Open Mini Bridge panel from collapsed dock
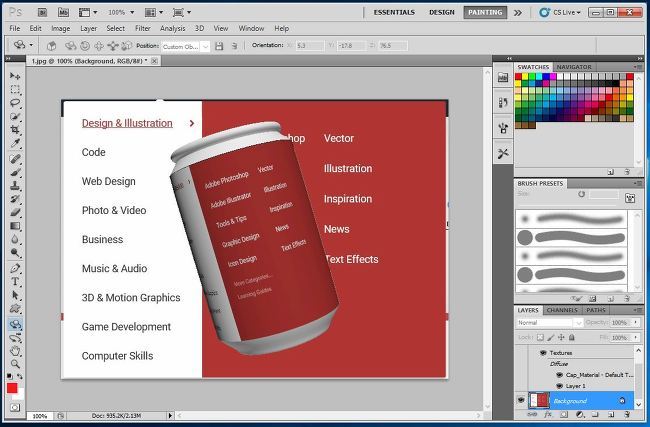The image size is (650, 427). pyautogui.click(x=503, y=77)
